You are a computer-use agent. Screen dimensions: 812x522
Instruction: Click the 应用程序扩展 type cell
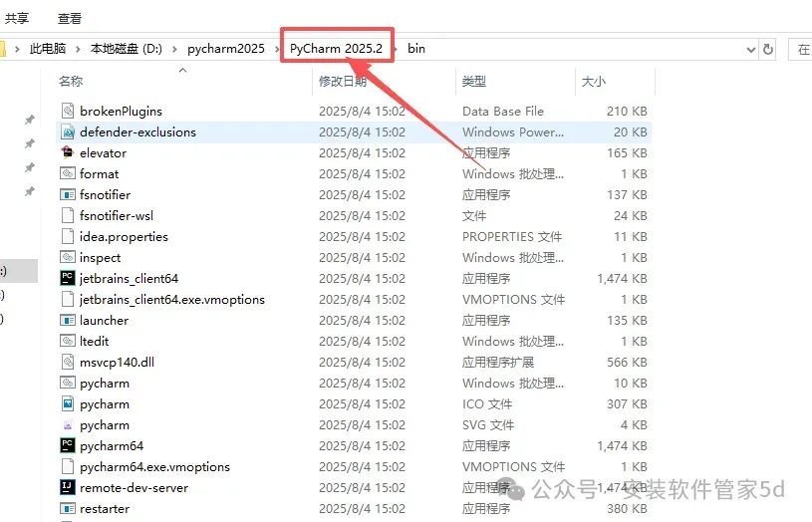497,362
